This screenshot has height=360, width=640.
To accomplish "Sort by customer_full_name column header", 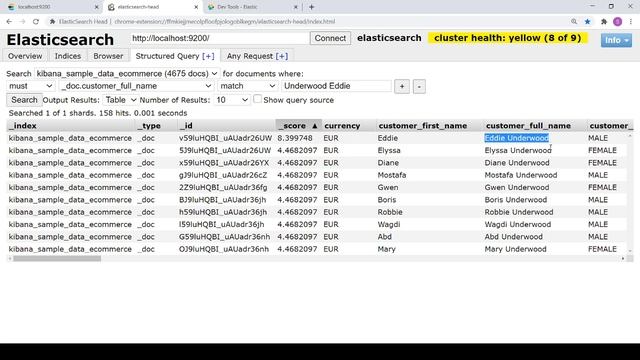I will pos(535,126).
